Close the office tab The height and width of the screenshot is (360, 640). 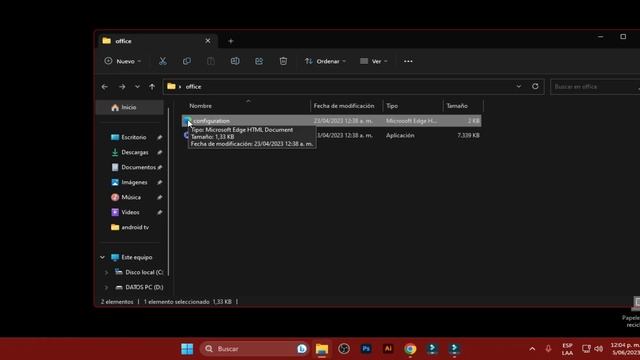[208, 41]
